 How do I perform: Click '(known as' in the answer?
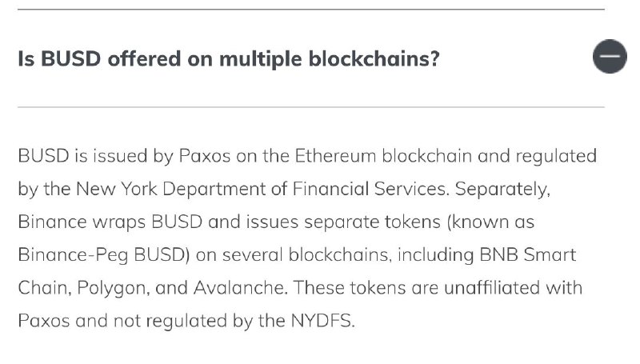[x=490, y=222]
